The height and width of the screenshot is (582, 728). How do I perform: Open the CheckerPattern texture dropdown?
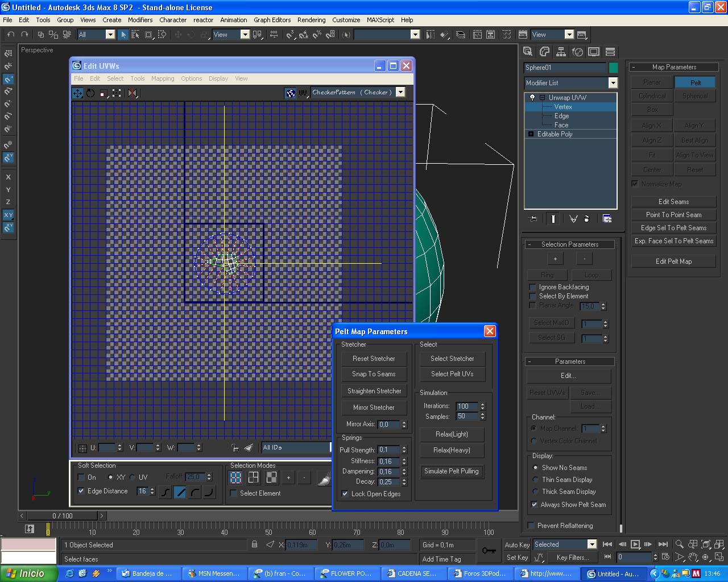[400, 92]
